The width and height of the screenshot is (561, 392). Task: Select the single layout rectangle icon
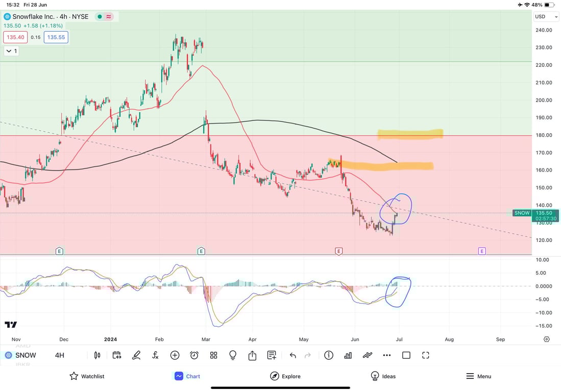[x=406, y=355]
